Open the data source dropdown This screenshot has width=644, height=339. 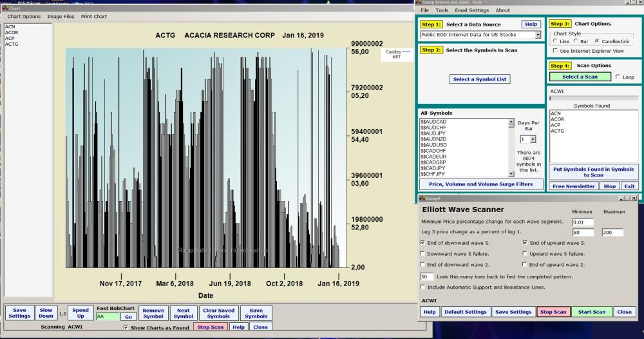click(x=538, y=35)
